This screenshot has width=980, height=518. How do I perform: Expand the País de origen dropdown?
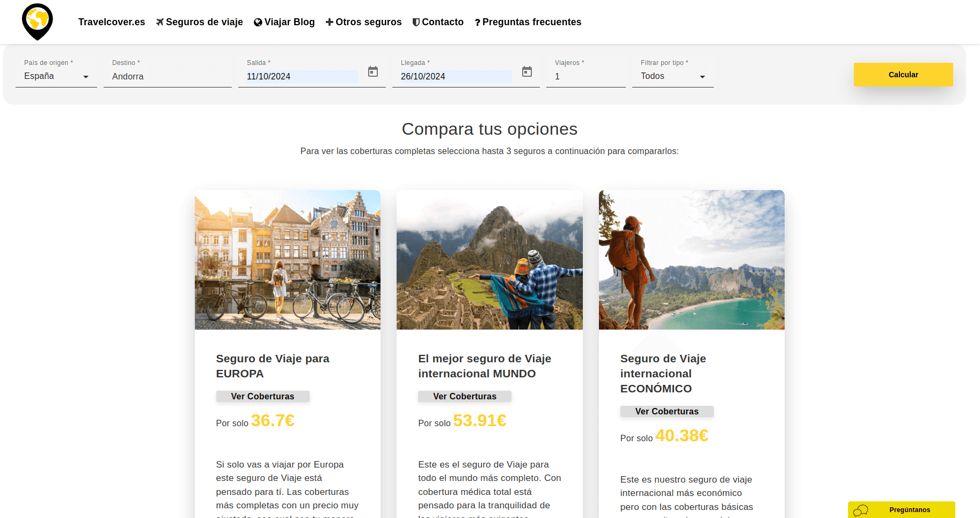tap(56, 76)
